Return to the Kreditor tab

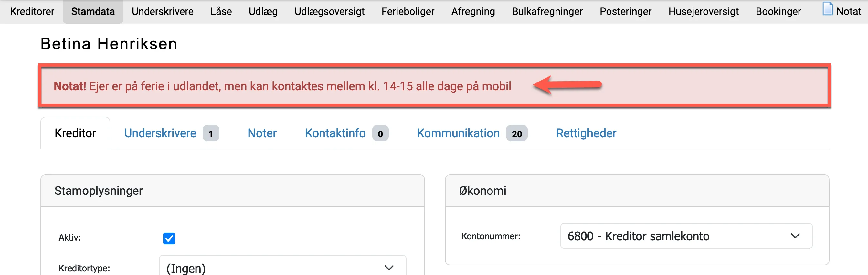click(75, 133)
